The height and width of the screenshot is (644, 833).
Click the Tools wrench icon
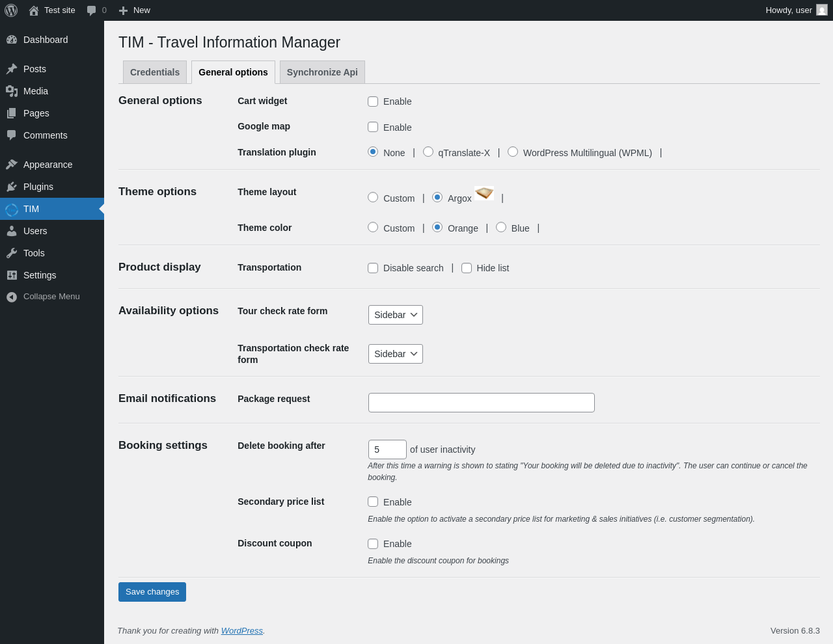[x=12, y=253]
